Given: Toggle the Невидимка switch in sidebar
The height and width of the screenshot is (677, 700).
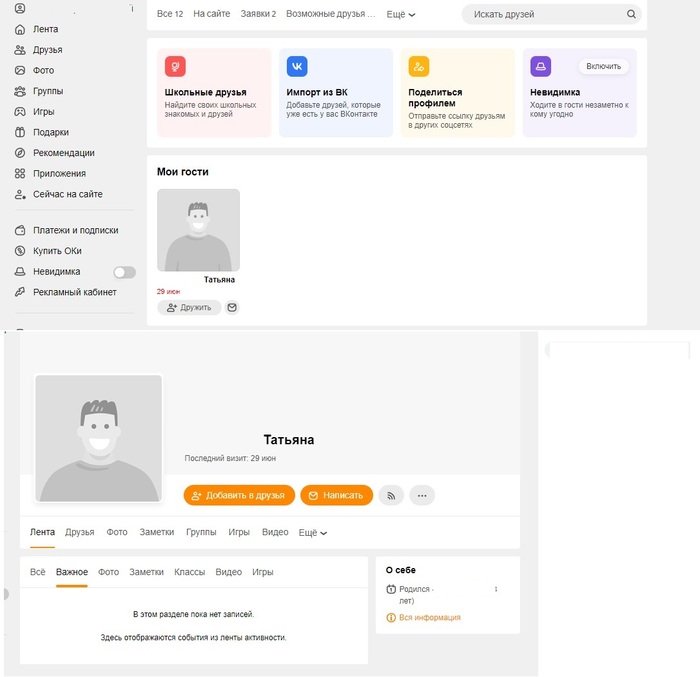Looking at the screenshot, I should click(125, 272).
